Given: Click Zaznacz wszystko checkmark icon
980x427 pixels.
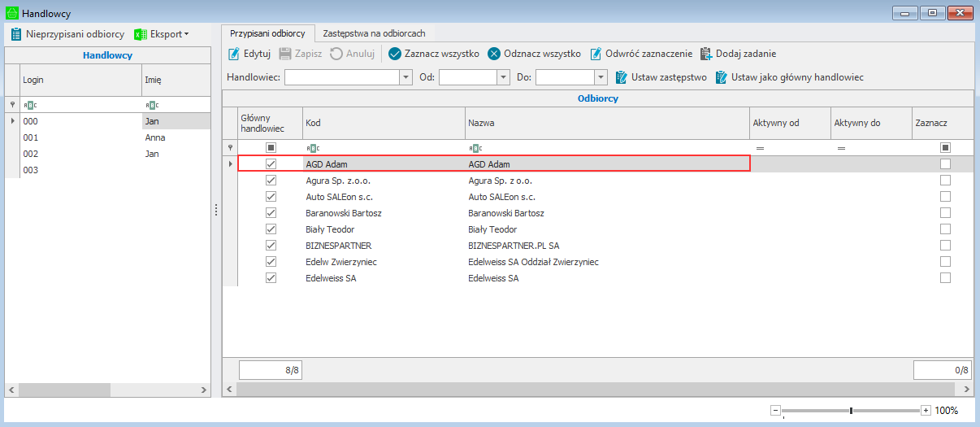Looking at the screenshot, I should 395,54.
